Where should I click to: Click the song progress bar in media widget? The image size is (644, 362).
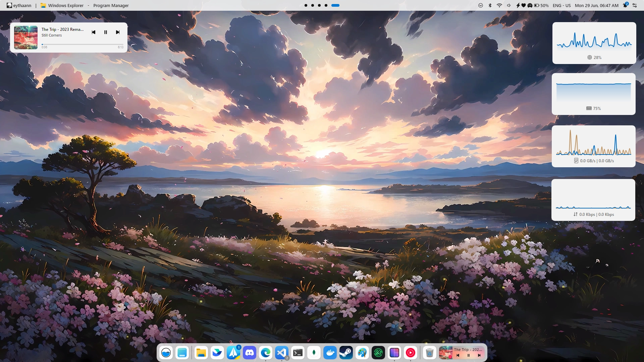pos(83,44)
